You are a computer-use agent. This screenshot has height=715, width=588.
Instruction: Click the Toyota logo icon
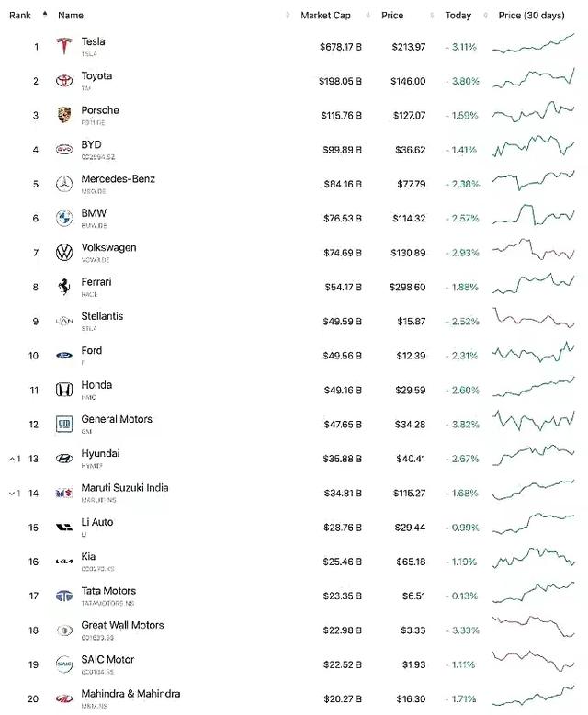pyautogui.click(x=64, y=81)
